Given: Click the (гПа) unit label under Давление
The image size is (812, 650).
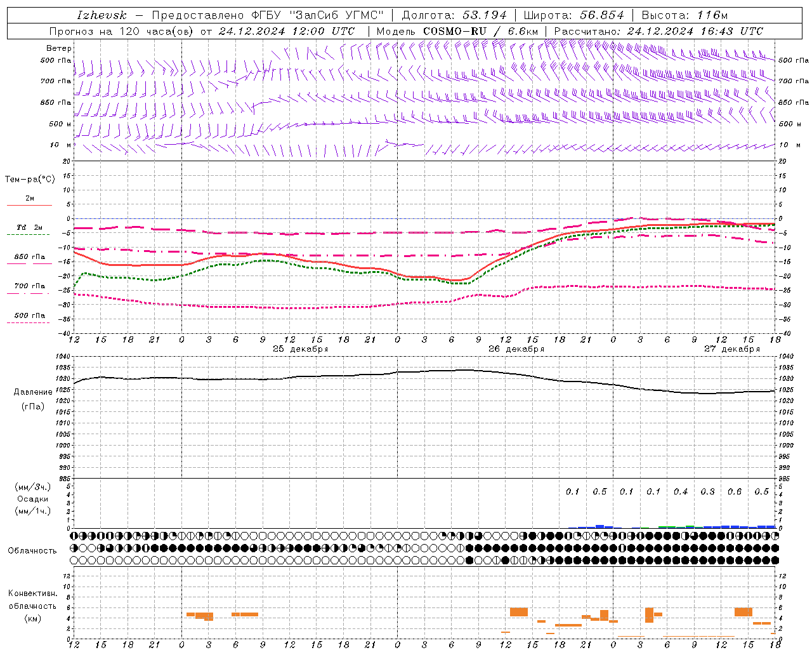Looking at the screenshot, I should click(33, 407).
